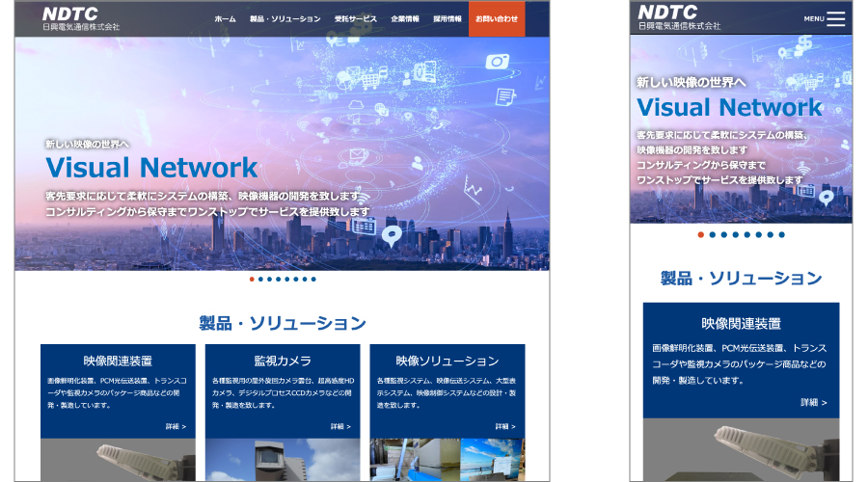Click the orange お問い合わせ button
This screenshot has height=482, width=868.
497,19
